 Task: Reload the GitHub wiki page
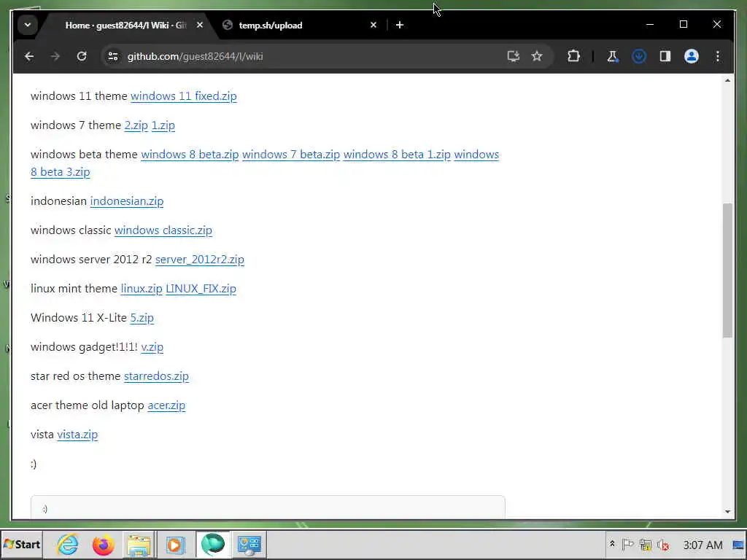coord(82,56)
